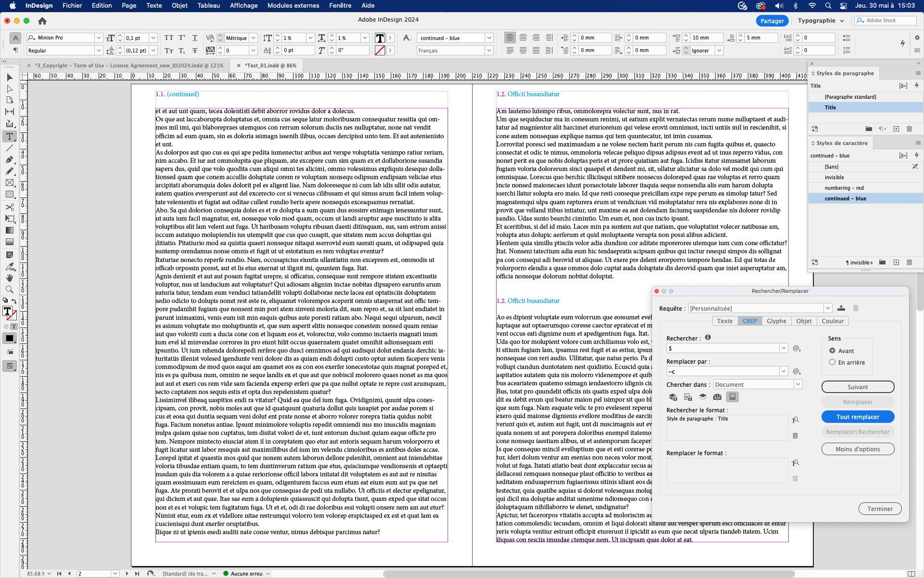Image resolution: width=924 pixels, height=578 pixels.
Task: Open the Minion Pro font dropdown
Action: tap(99, 38)
